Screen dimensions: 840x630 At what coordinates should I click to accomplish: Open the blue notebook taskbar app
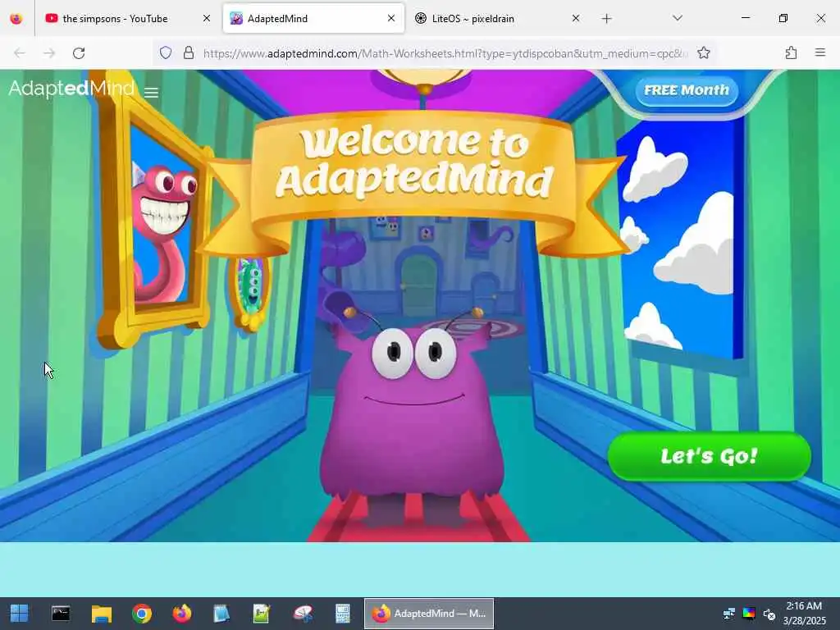click(221, 614)
